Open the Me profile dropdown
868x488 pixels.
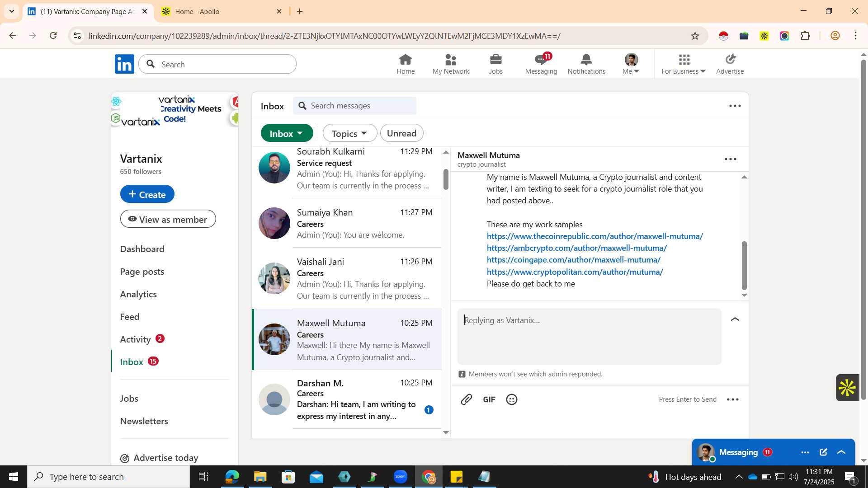click(631, 64)
